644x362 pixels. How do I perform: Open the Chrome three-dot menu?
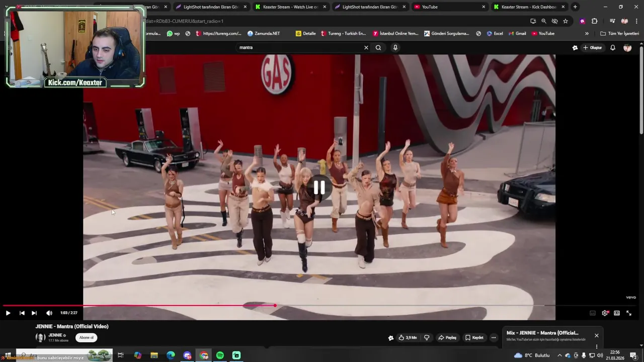pos(636,21)
